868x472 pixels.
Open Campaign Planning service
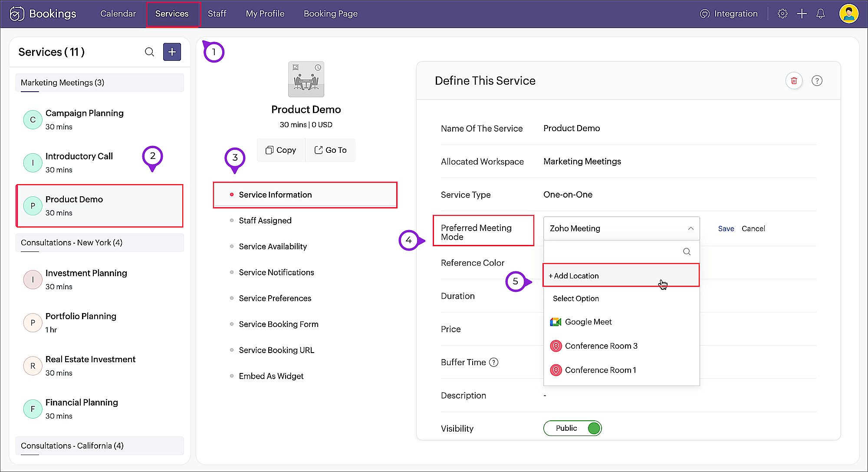pos(99,120)
